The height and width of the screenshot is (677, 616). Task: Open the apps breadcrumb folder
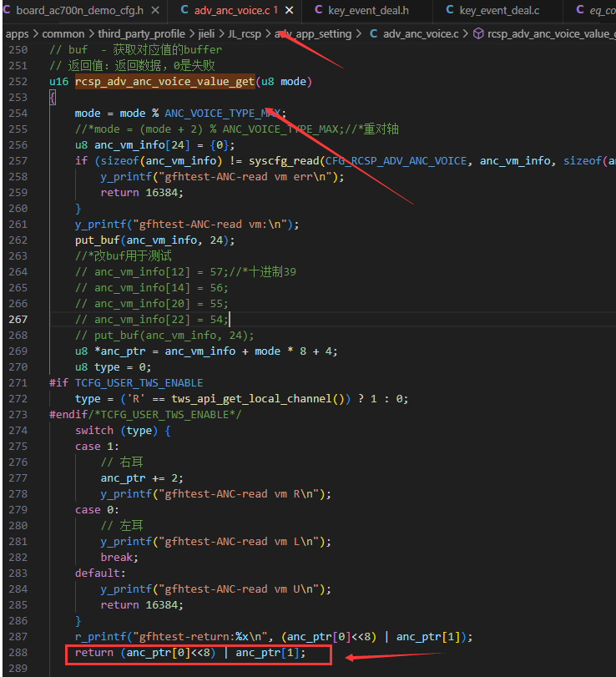tap(17, 34)
